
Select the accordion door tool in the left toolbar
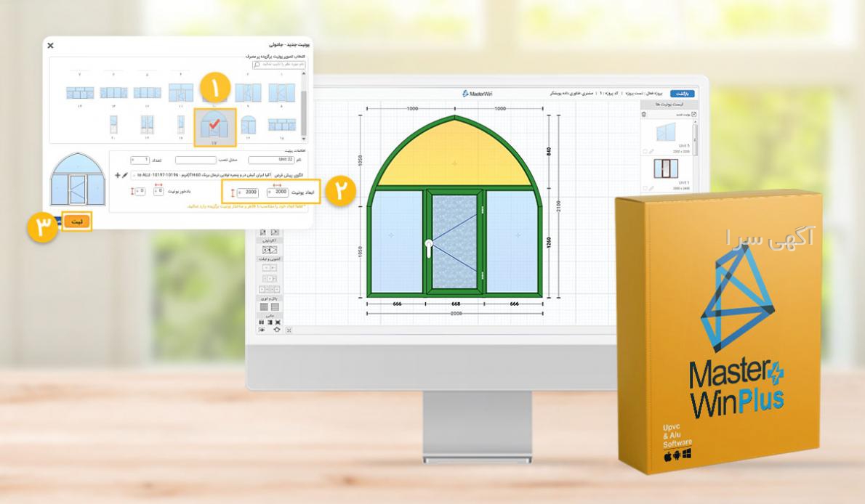coord(270,250)
